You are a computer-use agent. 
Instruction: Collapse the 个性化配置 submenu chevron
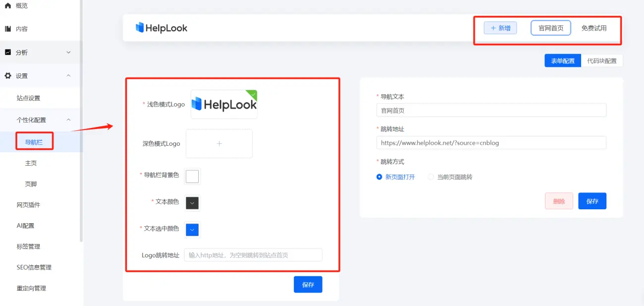click(68, 120)
